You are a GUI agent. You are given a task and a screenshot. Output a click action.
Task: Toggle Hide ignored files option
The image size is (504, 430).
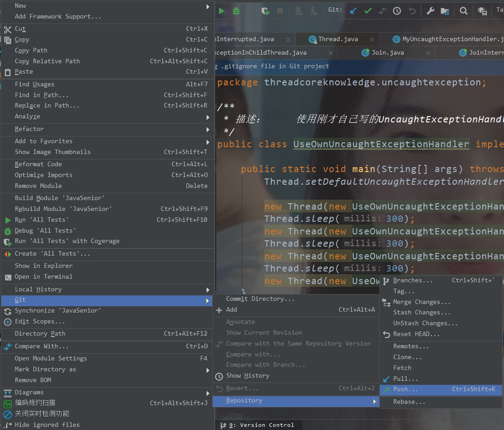click(x=47, y=425)
